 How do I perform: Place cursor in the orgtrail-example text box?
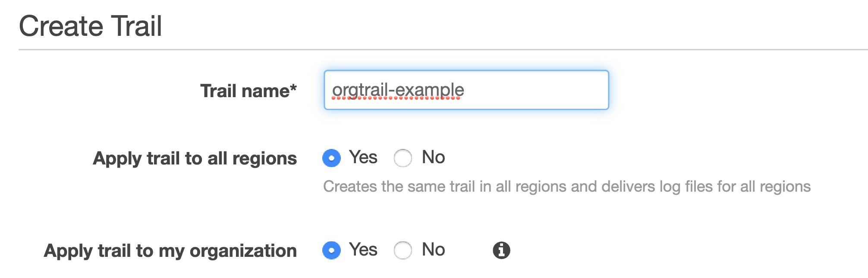[466, 90]
